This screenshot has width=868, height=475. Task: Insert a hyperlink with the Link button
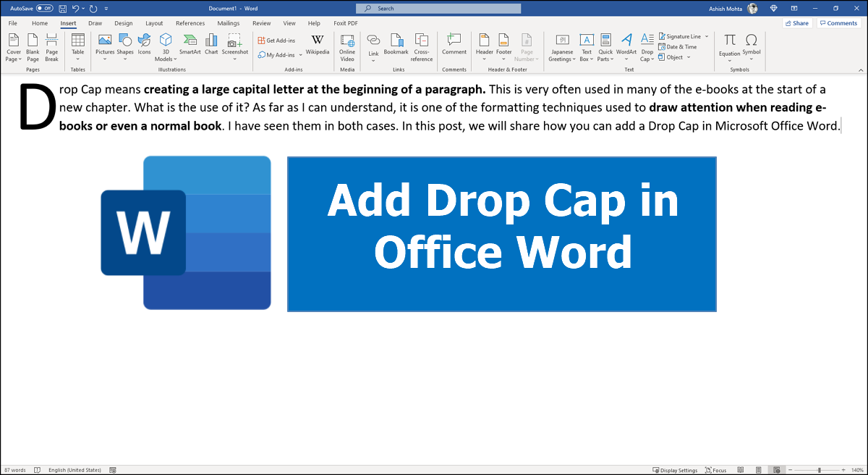(373, 47)
